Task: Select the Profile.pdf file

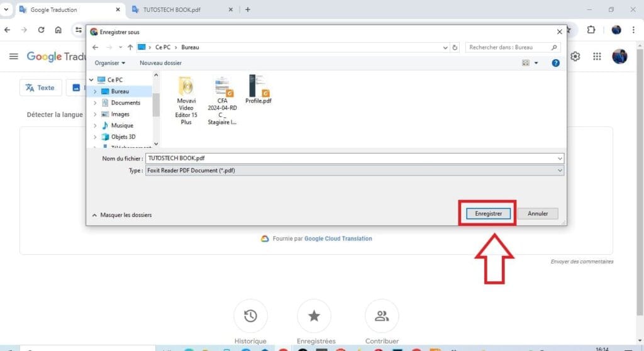Action: pos(258,89)
